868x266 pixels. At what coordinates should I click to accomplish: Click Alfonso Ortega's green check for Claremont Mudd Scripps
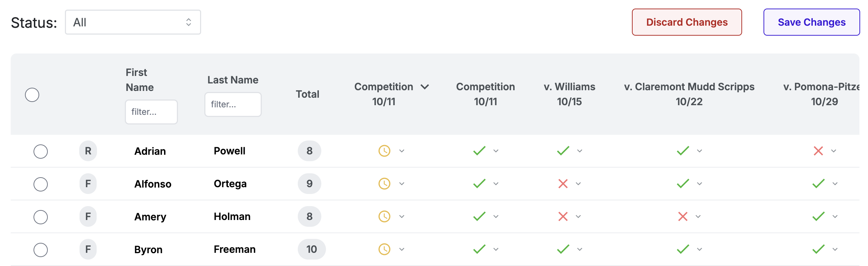coord(683,184)
